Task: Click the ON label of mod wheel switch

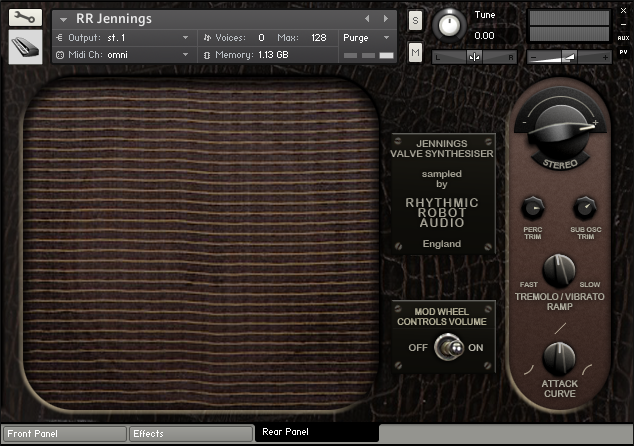Action: (x=476, y=348)
